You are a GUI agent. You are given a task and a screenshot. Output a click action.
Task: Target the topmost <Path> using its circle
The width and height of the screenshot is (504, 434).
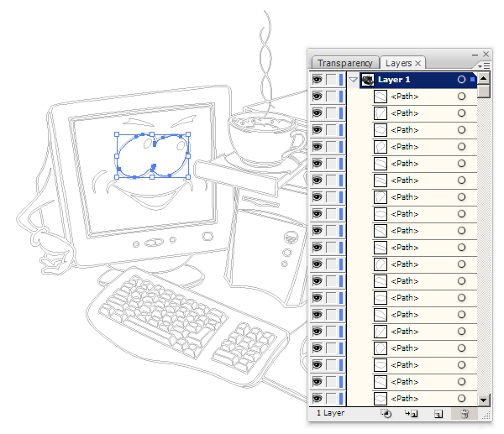pos(461,96)
